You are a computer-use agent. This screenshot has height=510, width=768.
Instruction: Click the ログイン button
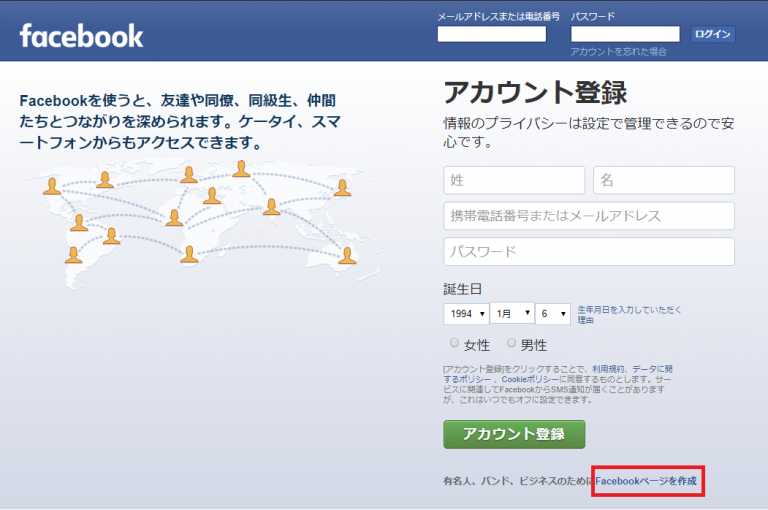(x=713, y=34)
